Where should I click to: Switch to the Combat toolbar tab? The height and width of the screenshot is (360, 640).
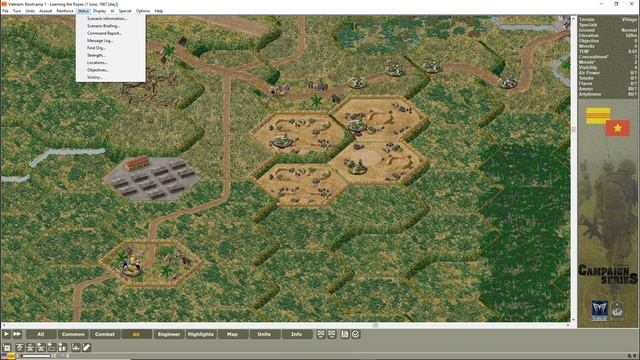tap(105, 334)
